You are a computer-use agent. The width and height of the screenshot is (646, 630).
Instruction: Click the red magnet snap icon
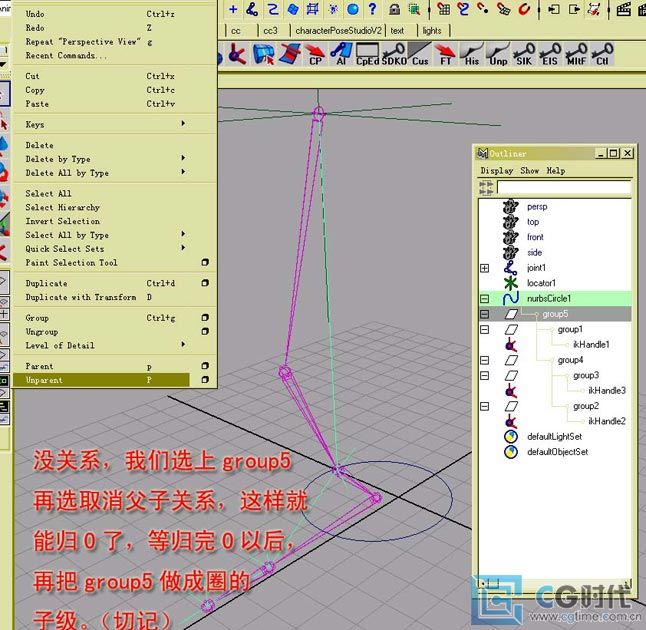click(524, 9)
